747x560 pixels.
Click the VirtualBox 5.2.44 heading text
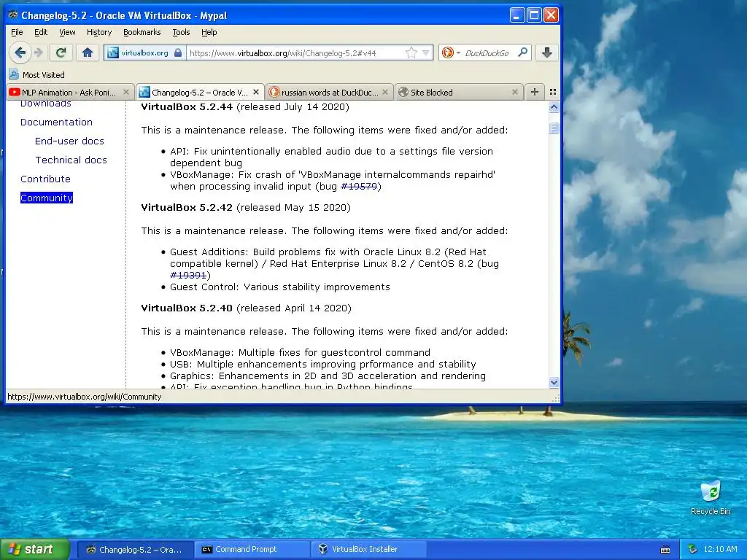187,106
